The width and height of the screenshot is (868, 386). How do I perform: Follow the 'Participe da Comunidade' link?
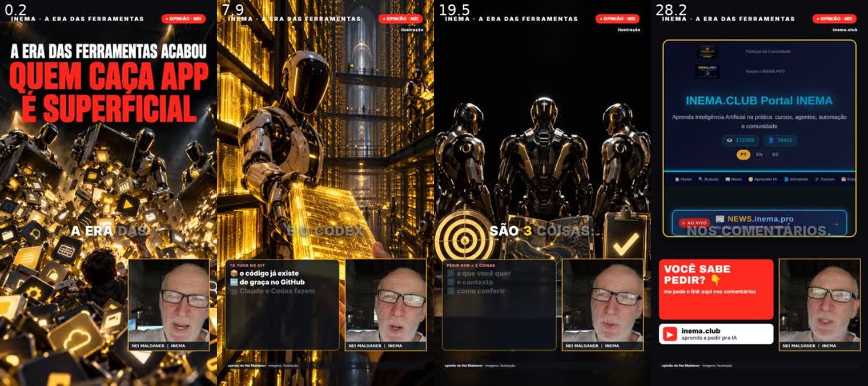coord(768,51)
